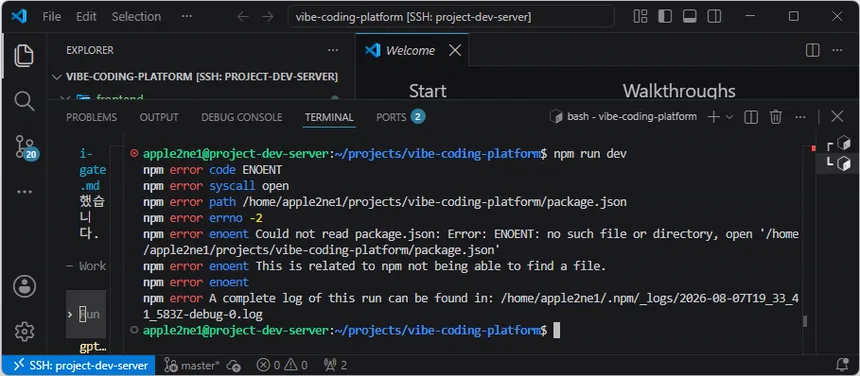Click the Start heading on Welcome page

click(x=428, y=91)
